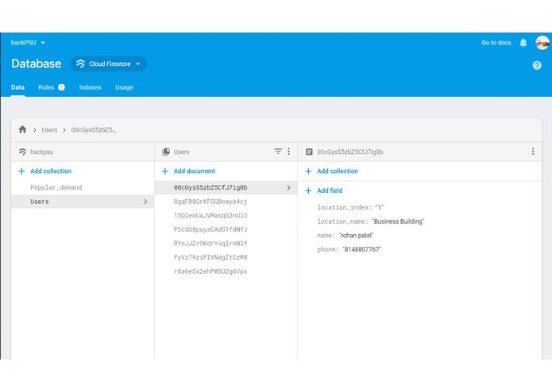This screenshot has height=392, width=552.
Task: Expand chevron on document 00cGysS5zbZ5CfJ7ig0b row
Action: (288, 188)
